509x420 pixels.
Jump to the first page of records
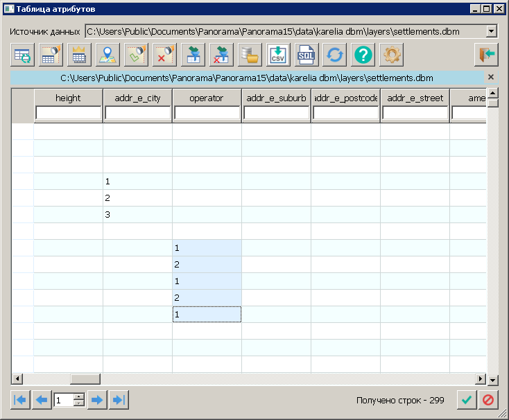point(21,400)
